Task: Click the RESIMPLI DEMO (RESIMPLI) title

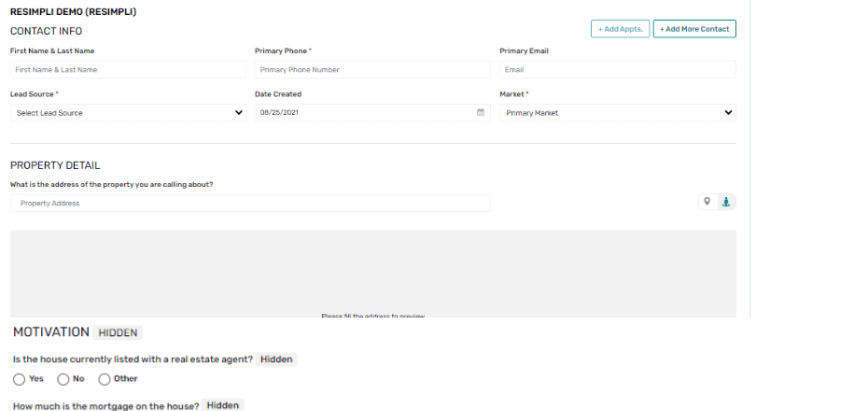Action: coord(73,11)
